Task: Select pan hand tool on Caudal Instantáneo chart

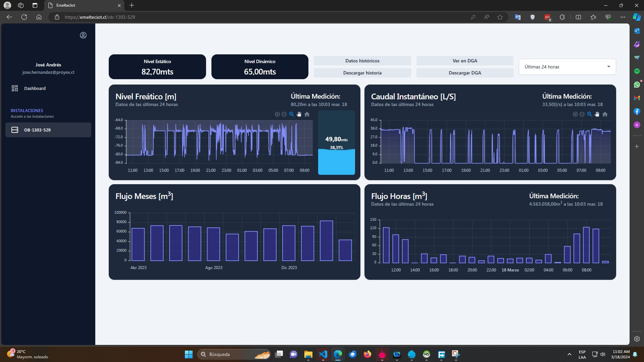Action: (x=597, y=114)
